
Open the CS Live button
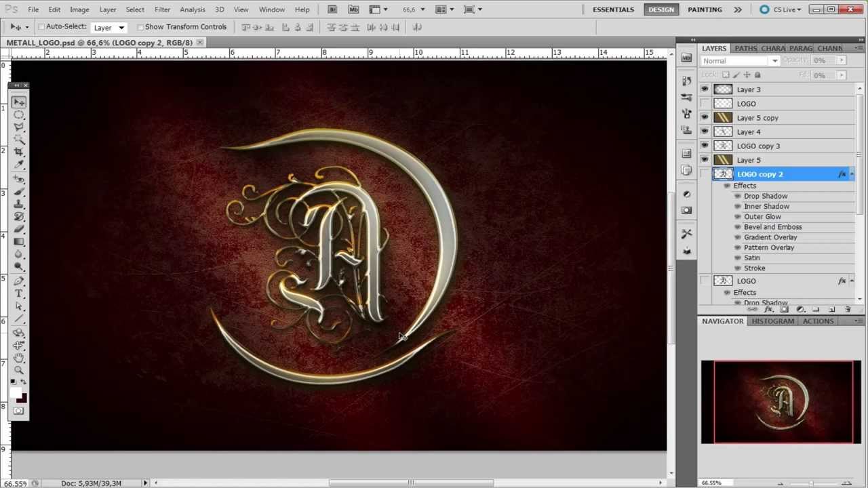781,9
